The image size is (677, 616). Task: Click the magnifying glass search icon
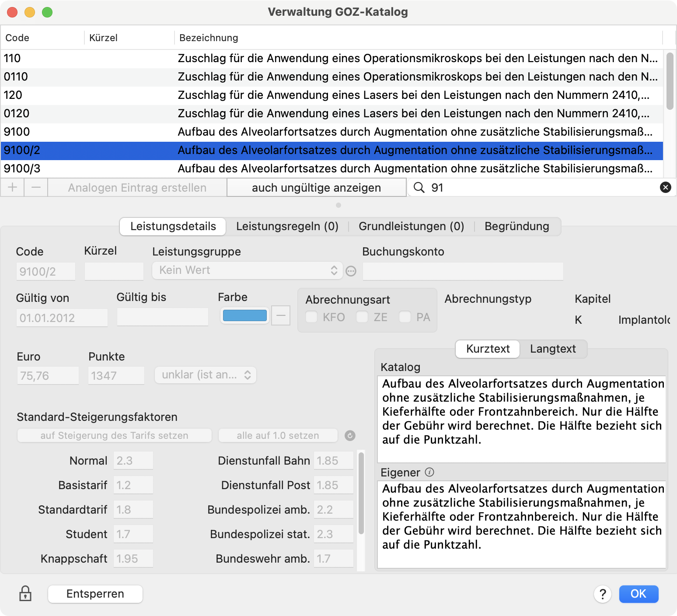point(419,188)
